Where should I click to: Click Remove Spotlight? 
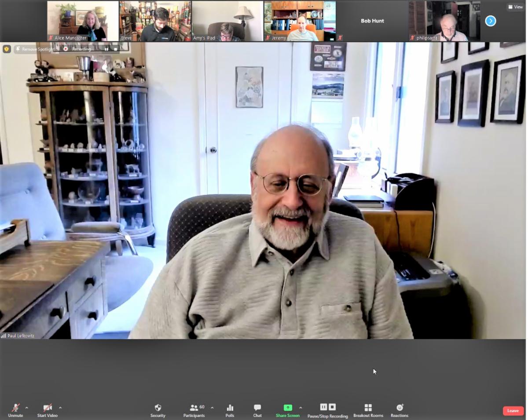coord(36,49)
